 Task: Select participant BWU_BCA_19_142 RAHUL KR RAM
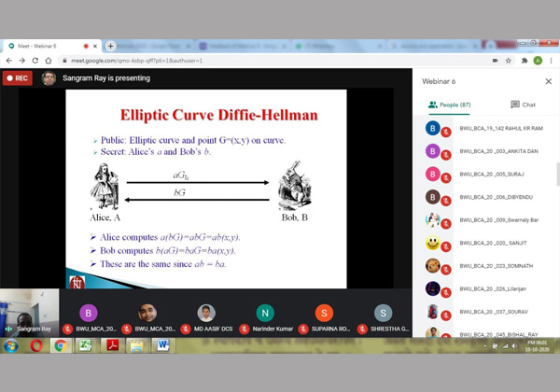tap(486, 128)
